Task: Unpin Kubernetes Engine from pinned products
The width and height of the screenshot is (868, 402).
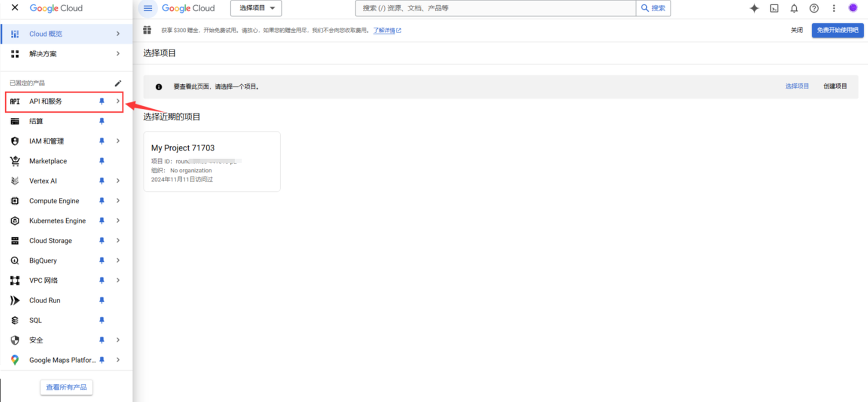Action: tap(102, 221)
